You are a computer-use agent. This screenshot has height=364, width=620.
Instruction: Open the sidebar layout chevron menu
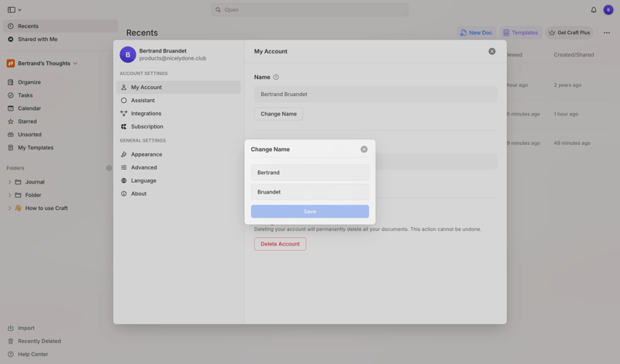[x=20, y=10]
